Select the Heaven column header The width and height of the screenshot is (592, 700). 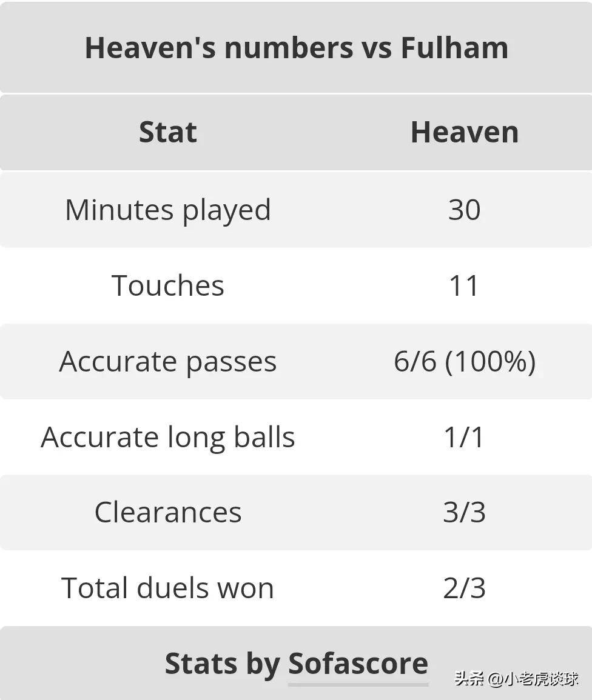point(465,132)
